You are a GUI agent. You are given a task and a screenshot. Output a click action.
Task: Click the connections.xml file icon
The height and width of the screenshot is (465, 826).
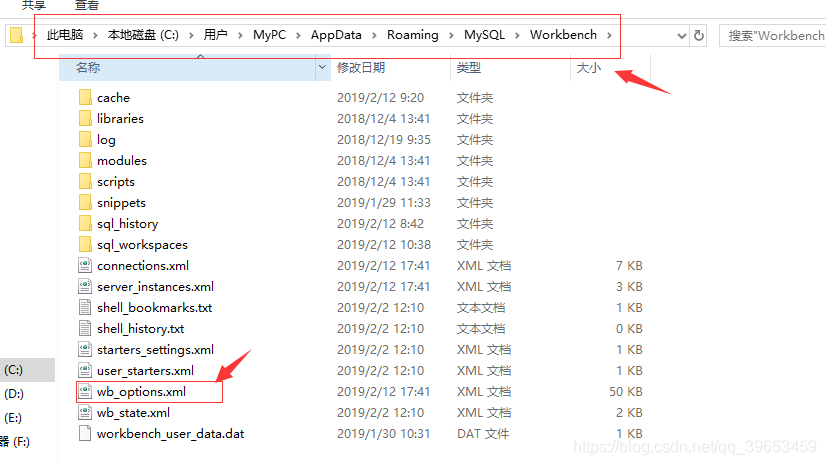85,265
